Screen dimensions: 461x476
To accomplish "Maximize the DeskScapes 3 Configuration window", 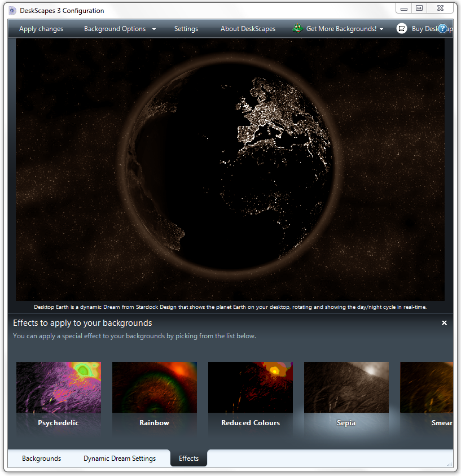I will 419,8.
